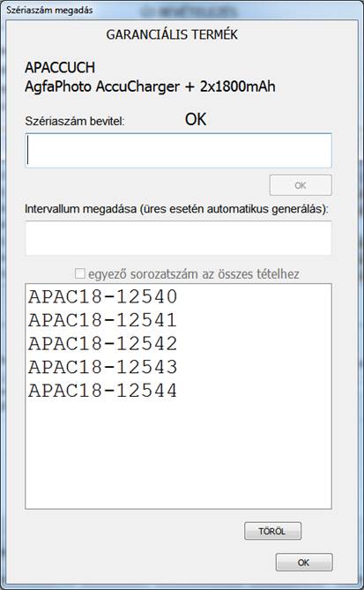
Task: Click empty area below the serial list entries
Action: click(x=178, y=455)
